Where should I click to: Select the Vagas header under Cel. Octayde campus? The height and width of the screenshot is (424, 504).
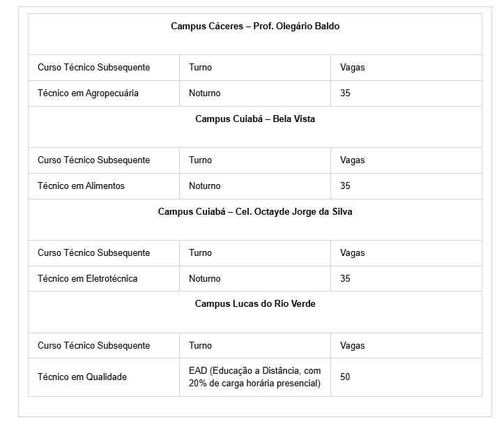pos(352,253)
